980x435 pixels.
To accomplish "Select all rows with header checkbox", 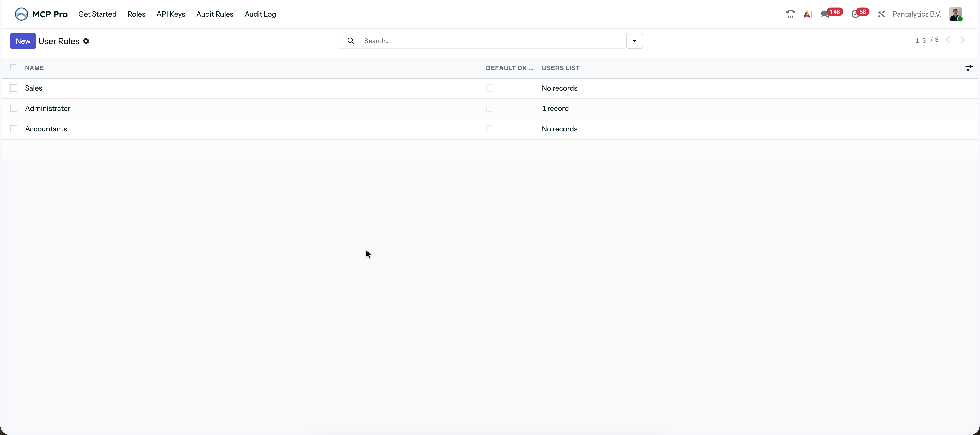I will tap(13, 67).
